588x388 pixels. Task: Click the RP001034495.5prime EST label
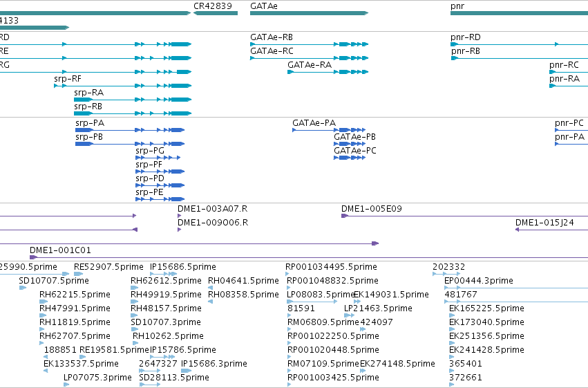pos(331,267)
